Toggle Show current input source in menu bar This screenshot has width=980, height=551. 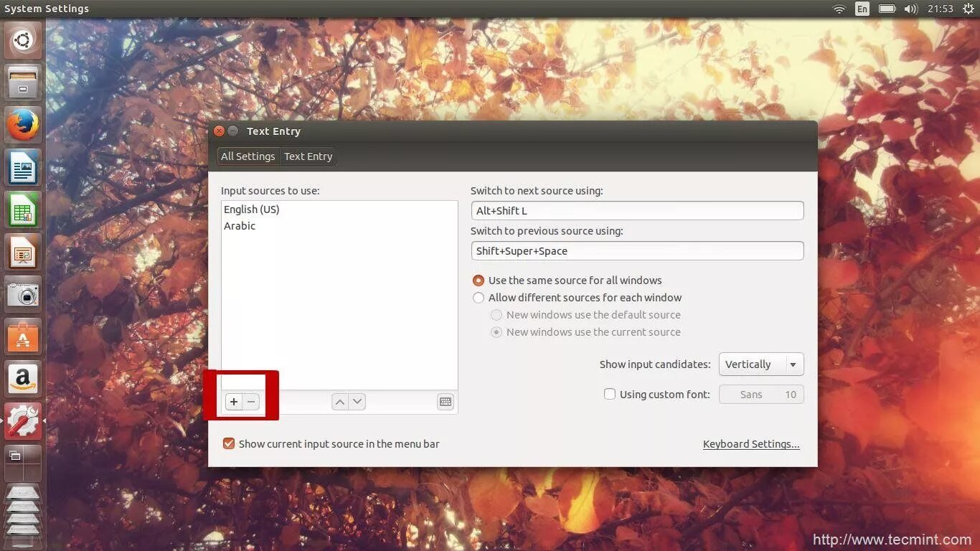[x=229, y=443]
